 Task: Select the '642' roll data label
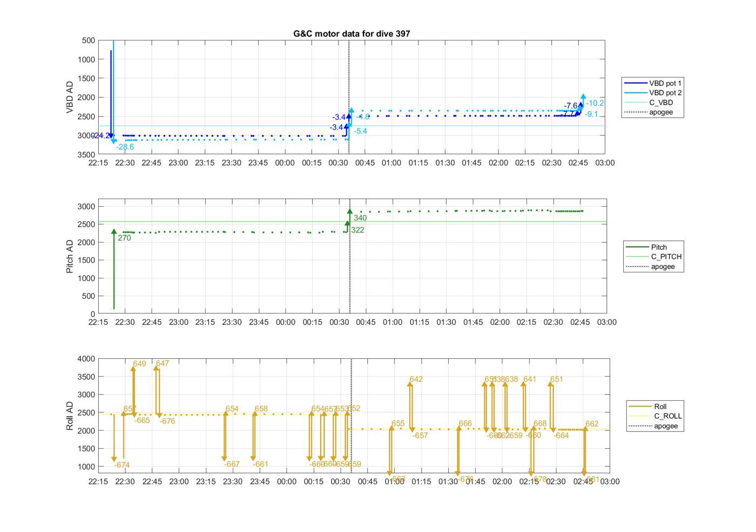[416, 379]
